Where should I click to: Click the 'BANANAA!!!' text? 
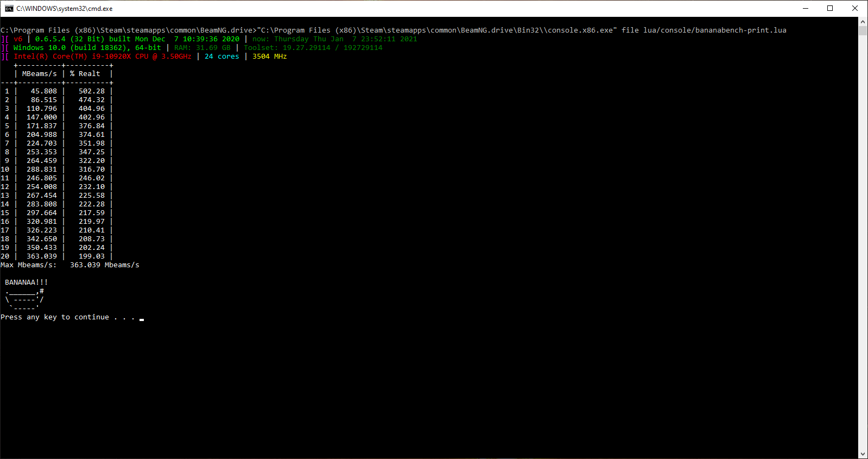(27, 282)
